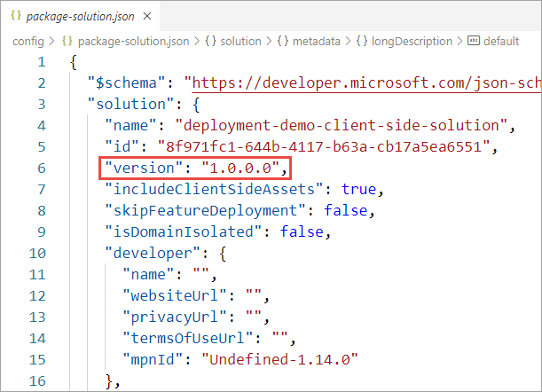Click the "1.0.0.0" version value

click(x=240, y=168)
